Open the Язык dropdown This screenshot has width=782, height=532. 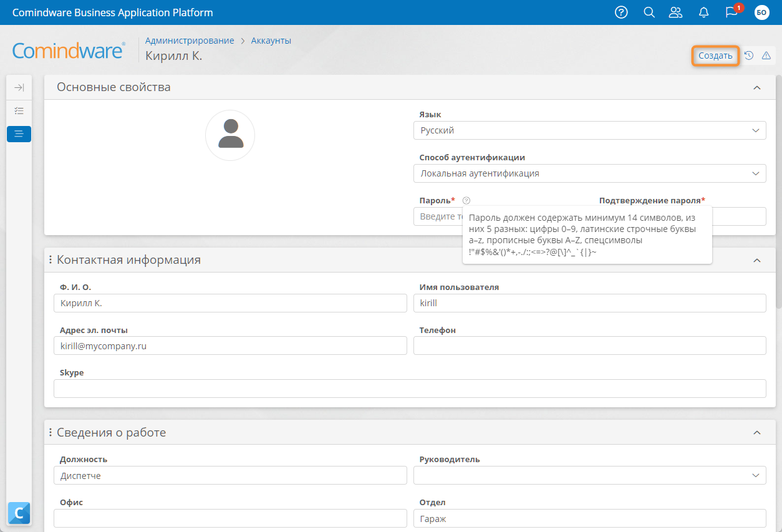pyautogui.click(x=589, y=130)
